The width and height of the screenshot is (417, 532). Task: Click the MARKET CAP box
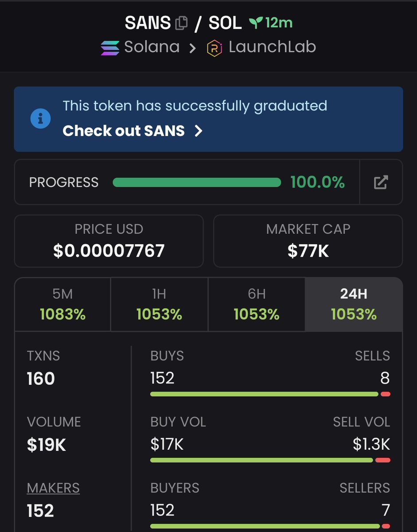[308, 241]
